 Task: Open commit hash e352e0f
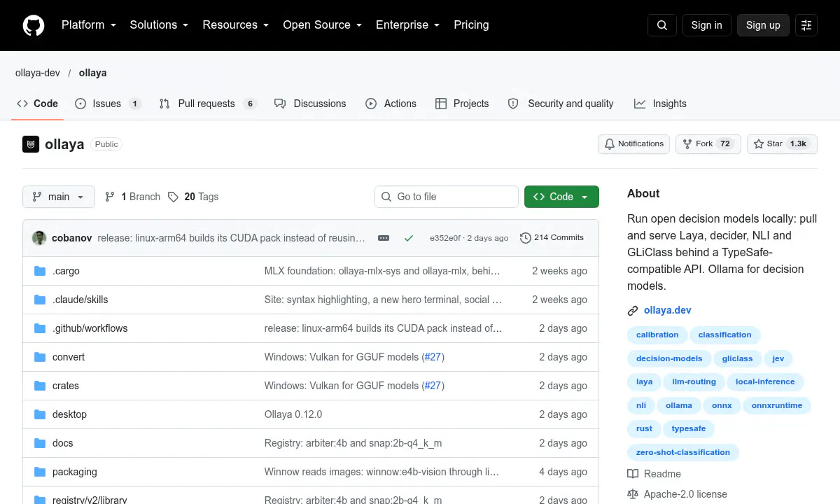(x=445, y=238)
